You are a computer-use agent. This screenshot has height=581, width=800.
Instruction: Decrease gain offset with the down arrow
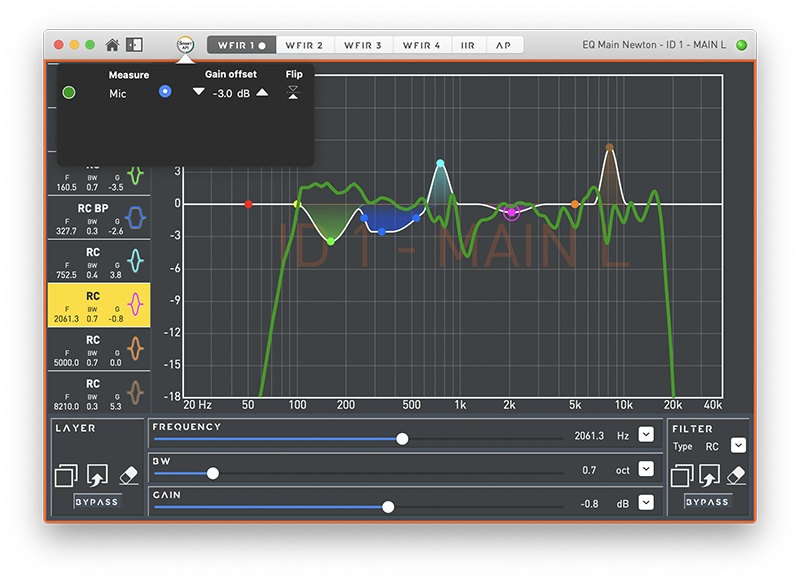(x=198, y=91)
